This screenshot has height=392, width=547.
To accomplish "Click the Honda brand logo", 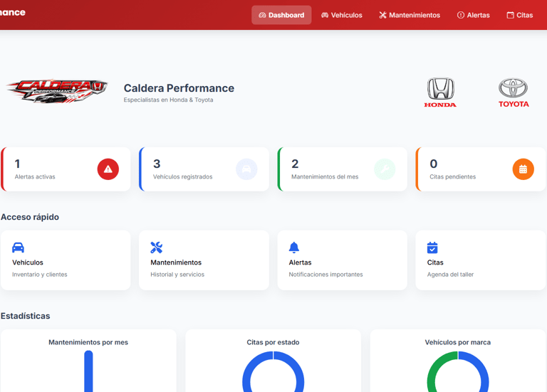I will (440, 92).
